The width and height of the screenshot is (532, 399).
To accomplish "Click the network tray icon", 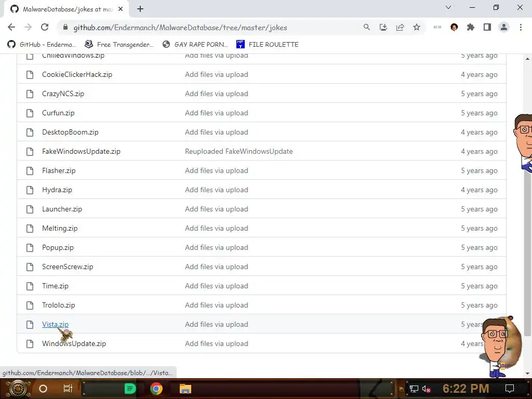I will coord(414,389).
